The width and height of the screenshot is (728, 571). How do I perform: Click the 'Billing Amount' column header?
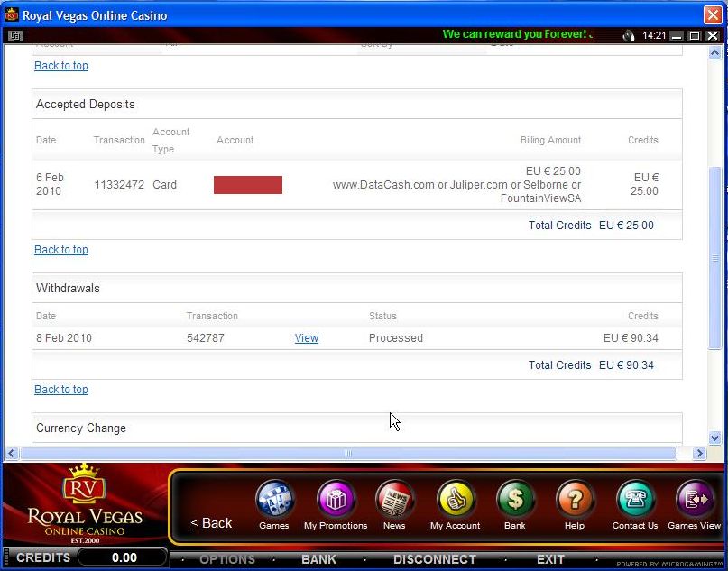tap(550, 140)
